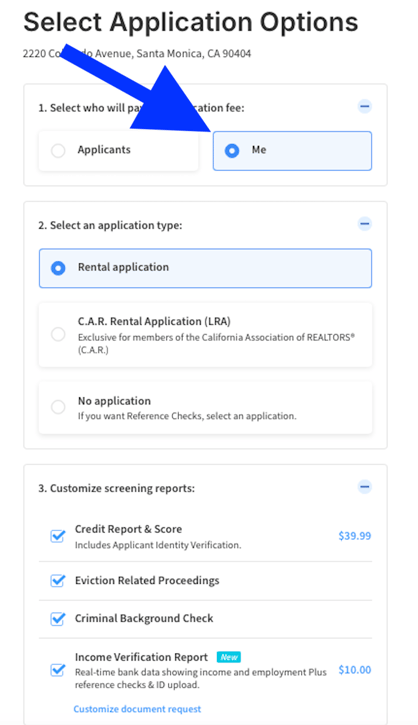This screenshot has width=418, height=725.
Task: Click the Criminal Background Check label
Action: click(144, 618)
